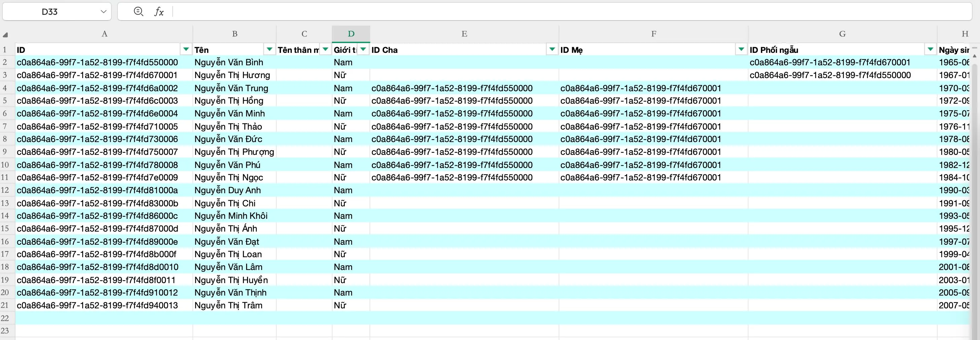This screenshot has width=980, height=340.
Task: Click the fx insert function icon
Action: [x=159, y=12]
